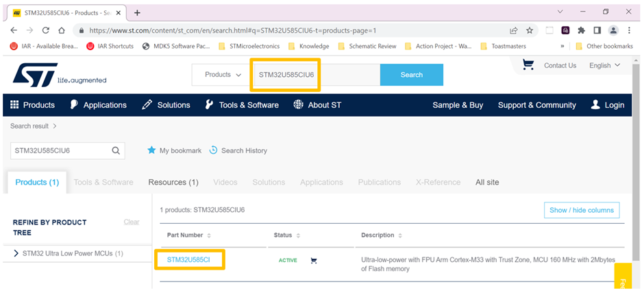This screenshot has height=293, width=644.
Task: Open the Contact Us link
Action: 560,65
